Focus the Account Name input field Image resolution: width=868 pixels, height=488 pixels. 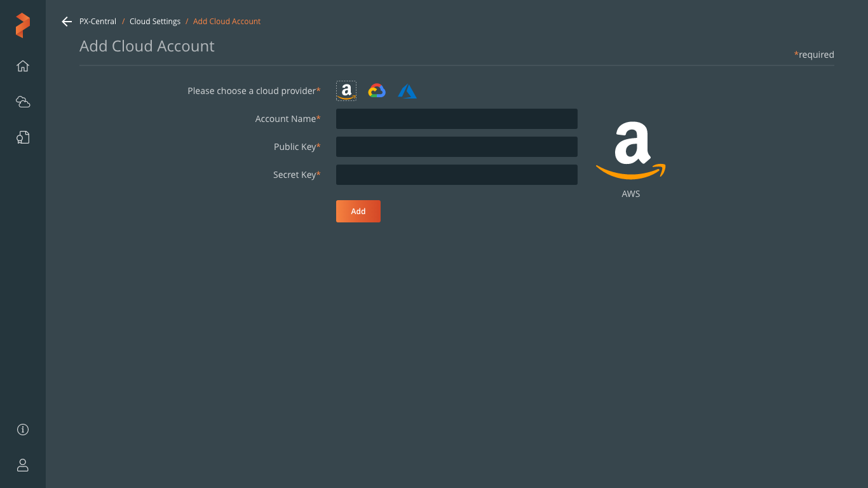[456, 119]
